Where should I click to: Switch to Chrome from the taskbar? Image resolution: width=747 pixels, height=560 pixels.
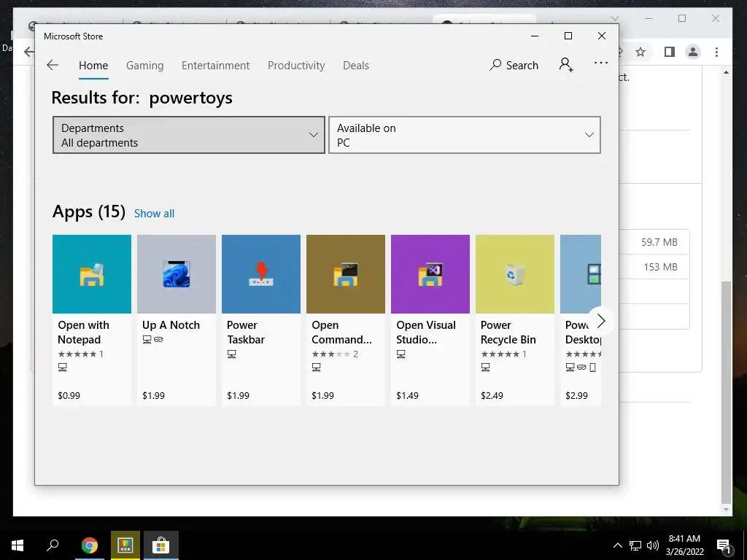pos(89,545)
